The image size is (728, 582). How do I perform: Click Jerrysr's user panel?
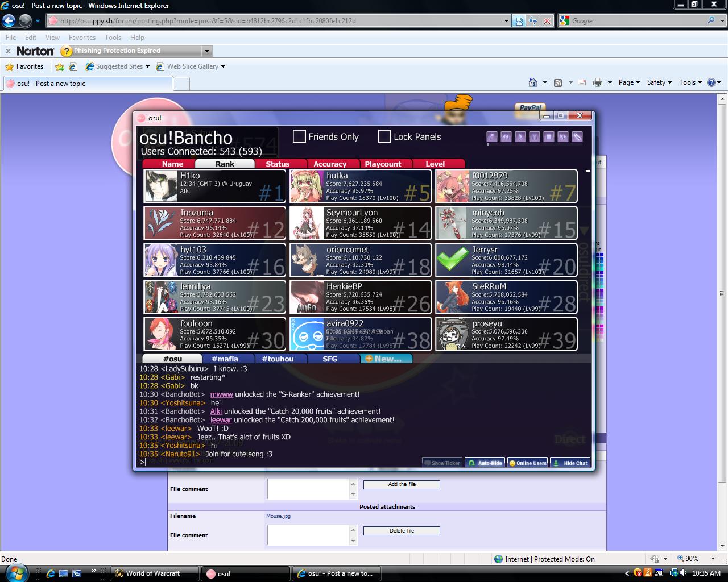[506, 260]
